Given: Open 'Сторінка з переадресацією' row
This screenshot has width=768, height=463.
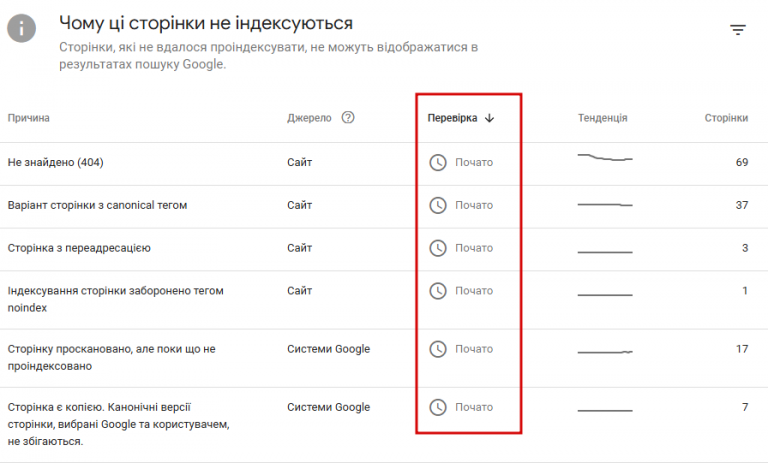Looking at the screenshot, I should (79, 248).
